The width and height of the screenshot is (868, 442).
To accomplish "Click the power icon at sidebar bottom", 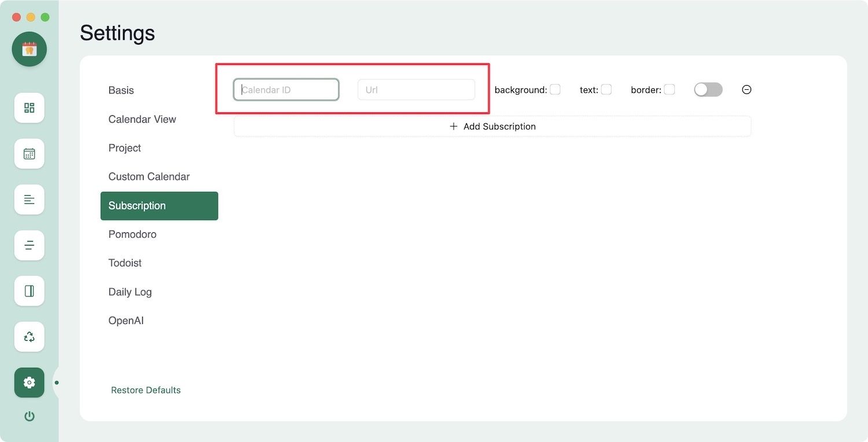I will point(30,416).
